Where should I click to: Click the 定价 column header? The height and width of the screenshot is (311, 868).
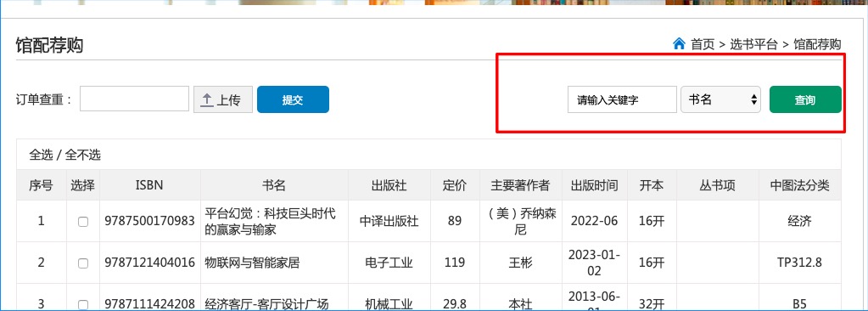(x=455, y=185)
